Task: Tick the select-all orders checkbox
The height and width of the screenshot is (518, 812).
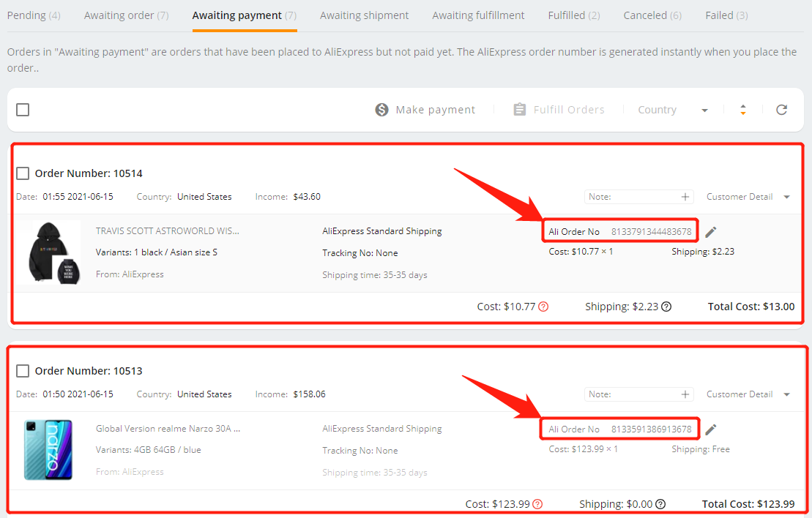Action: tap(23, 110)
